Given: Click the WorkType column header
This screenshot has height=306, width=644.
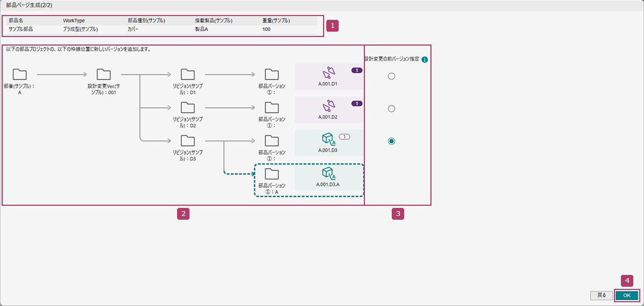Looking at the screenshot, I should coord(74,21).
